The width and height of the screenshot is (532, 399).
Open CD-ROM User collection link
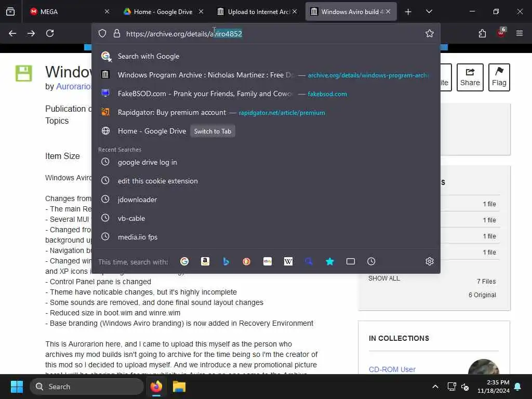(392, 369)
